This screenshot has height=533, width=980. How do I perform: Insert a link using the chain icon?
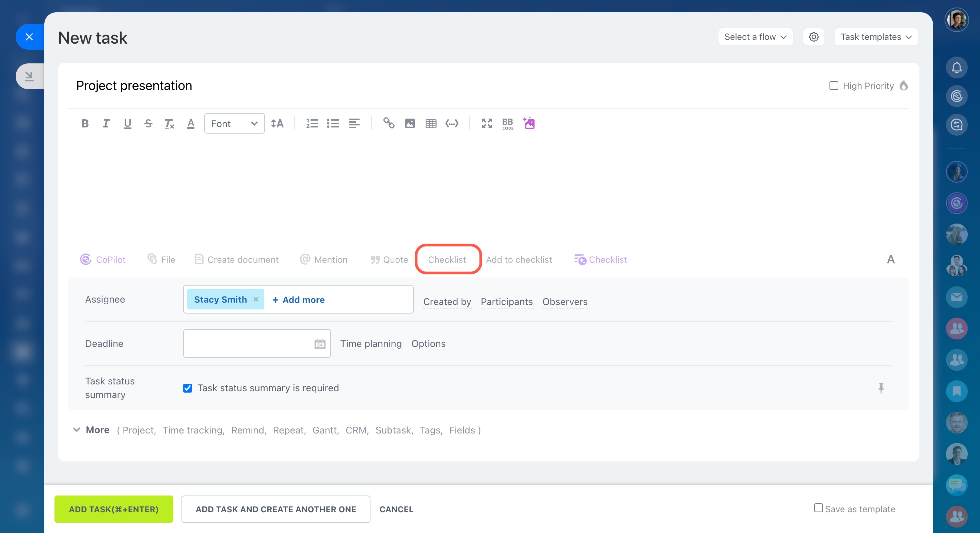click(x=389, y=123)
